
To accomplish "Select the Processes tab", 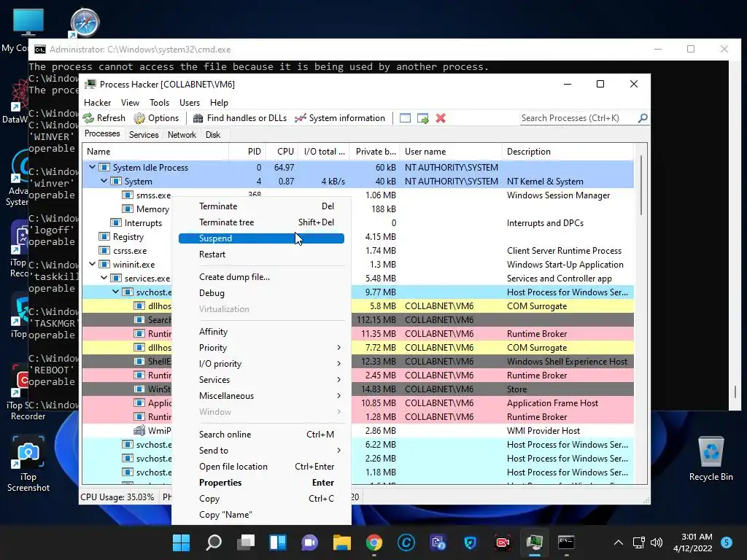I will click(102, 134).
